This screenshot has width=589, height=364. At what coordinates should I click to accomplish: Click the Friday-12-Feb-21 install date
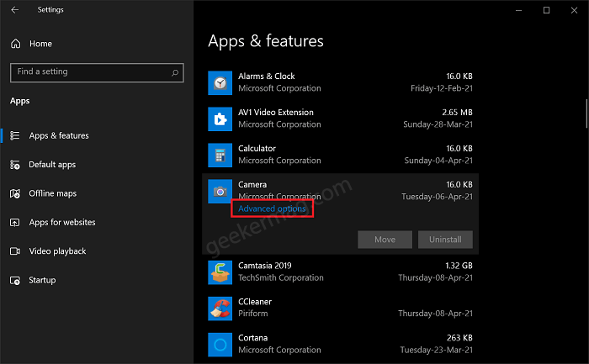point(442,88)
